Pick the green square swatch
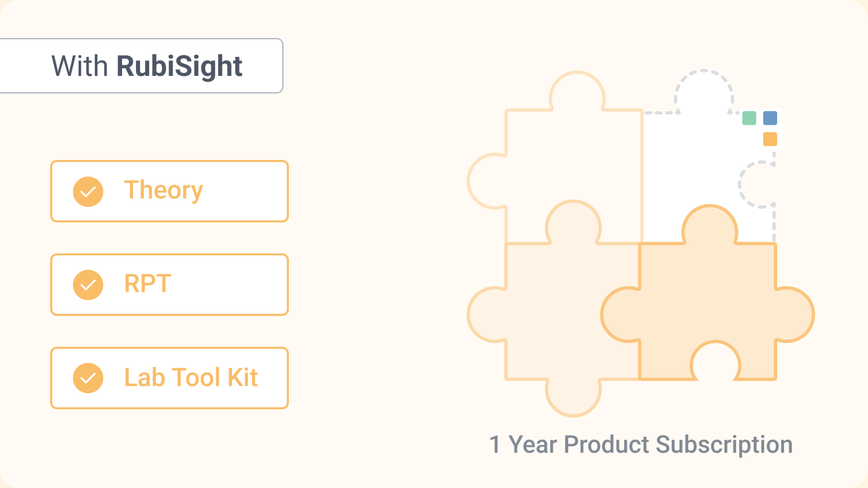Viewport: 868px width, 488px height. (749, 118)
